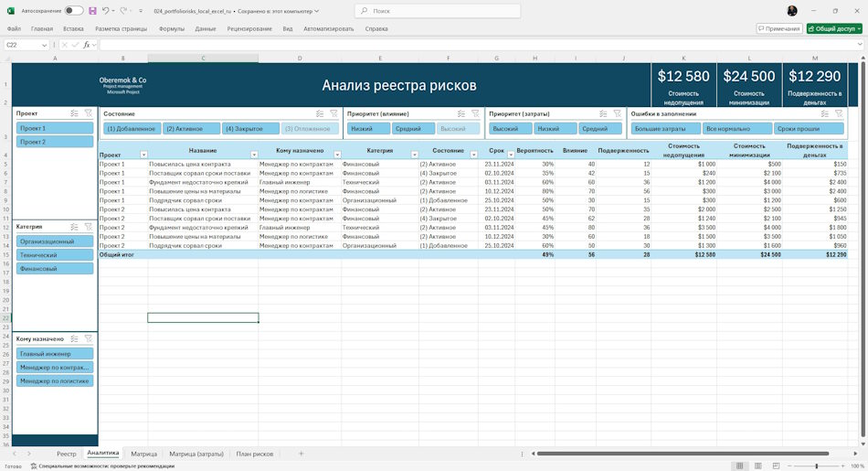Open the Данные ribbon tab
This screenshot has width=868, height=471.
[206, 28]
